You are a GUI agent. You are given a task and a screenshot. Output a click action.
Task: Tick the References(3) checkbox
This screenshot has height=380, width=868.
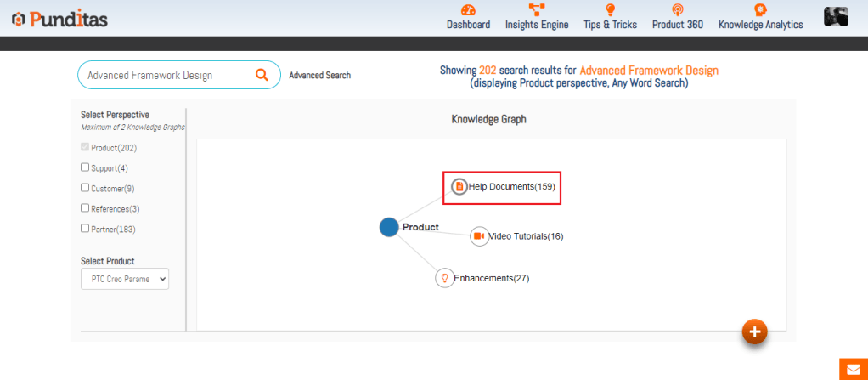pyautogui.click(x=85, y=208)
